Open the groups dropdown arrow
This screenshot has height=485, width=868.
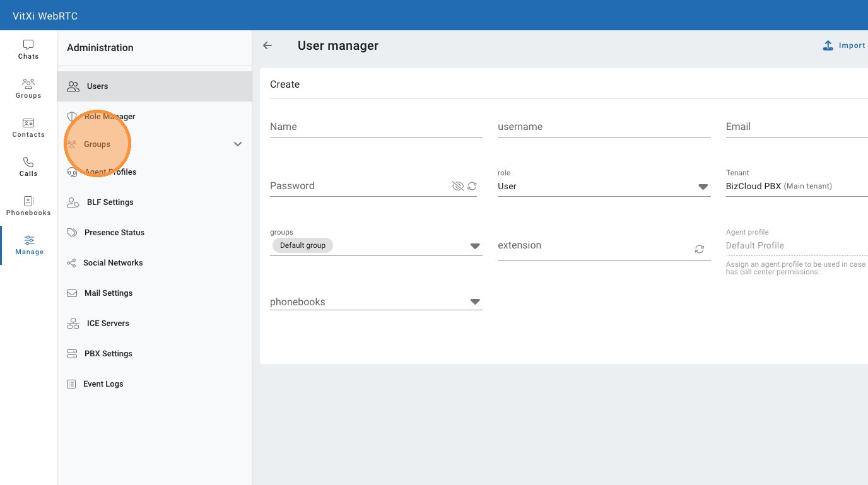point(475,246)
